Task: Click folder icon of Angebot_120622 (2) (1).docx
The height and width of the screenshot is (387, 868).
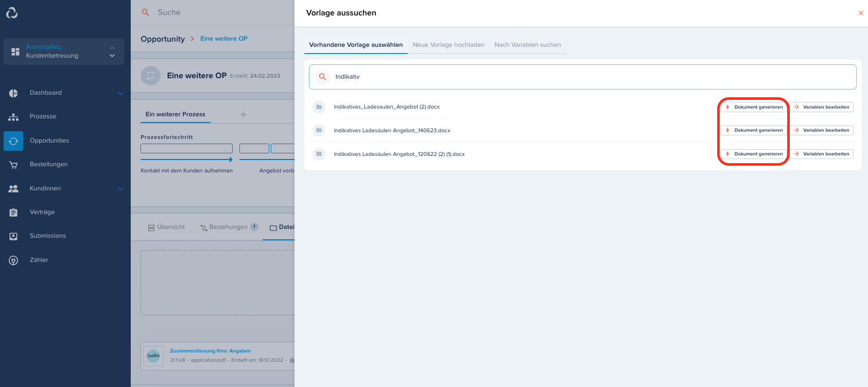Action: 319,154
